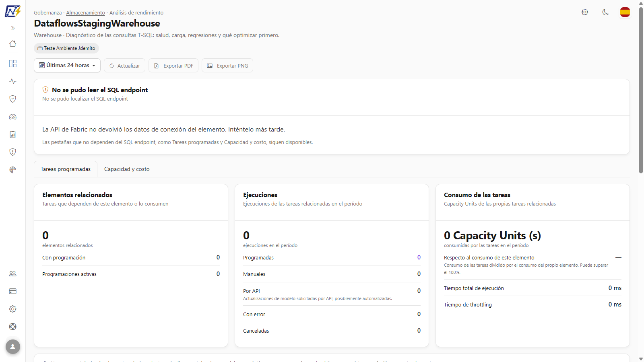Click the 'Con error' row label
This screenshot has height=362, width=644.
coord(254,315)
